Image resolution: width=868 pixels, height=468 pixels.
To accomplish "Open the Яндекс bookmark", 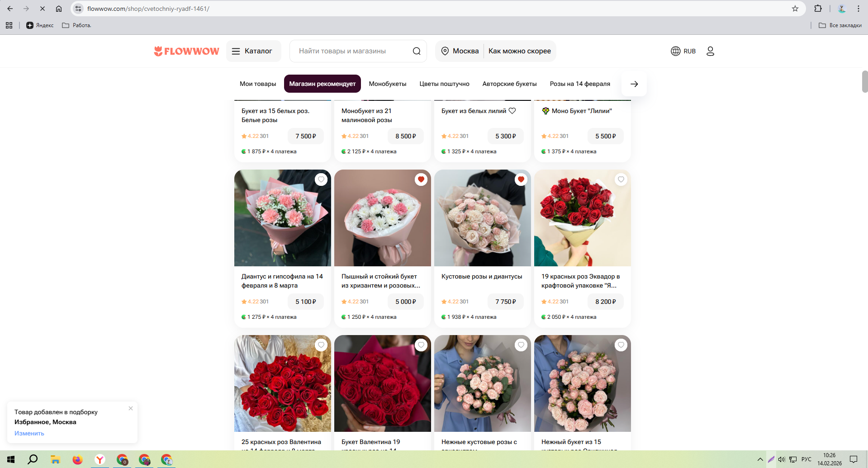I will click(x=40, y=25).
